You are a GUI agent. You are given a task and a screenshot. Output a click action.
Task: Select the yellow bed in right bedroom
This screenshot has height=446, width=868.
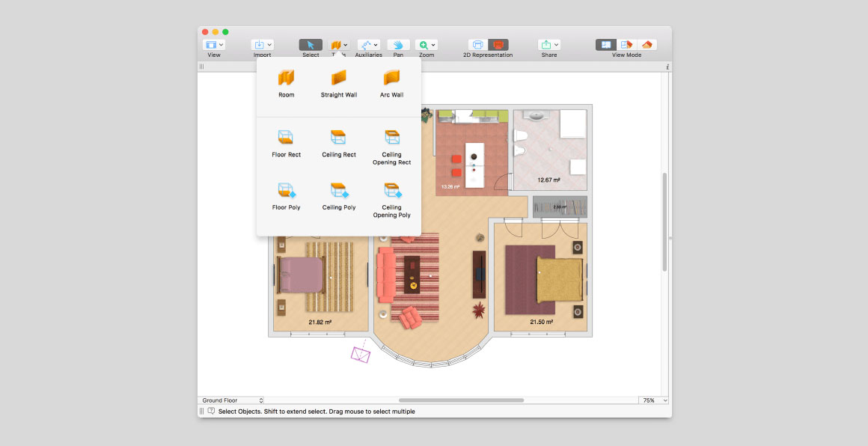point(560,279)
